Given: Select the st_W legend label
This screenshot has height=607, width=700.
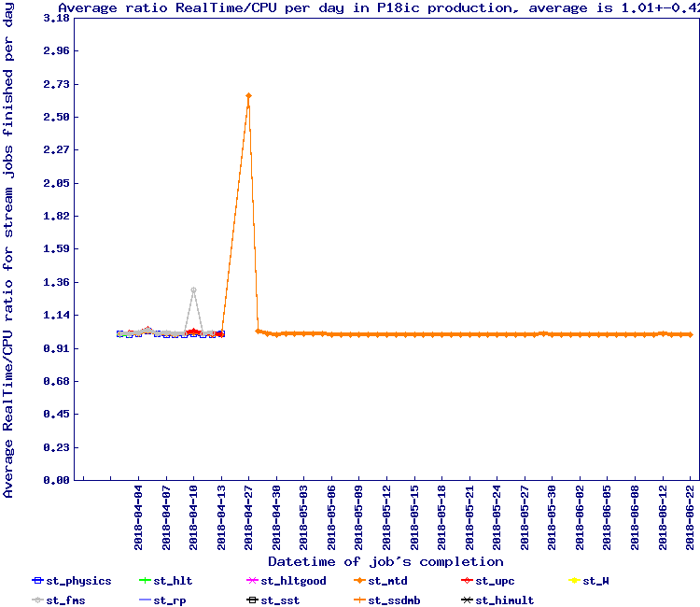Looking at the screenshot, I should click(x=595, y=581).
